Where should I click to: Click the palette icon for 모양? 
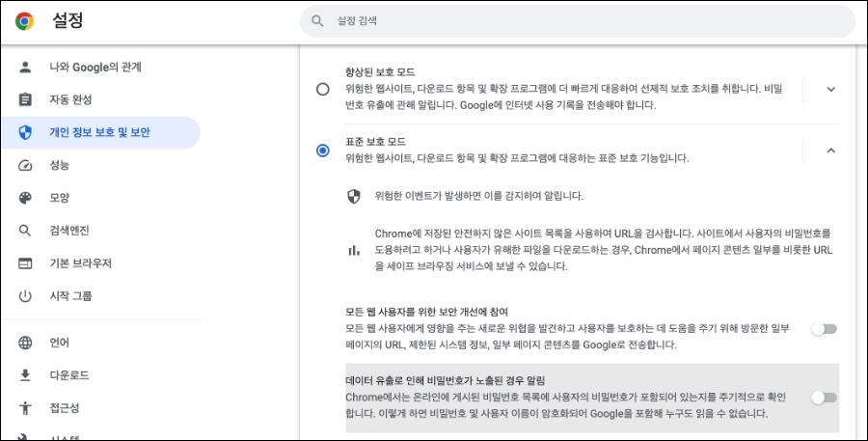[x=25, y=198]
